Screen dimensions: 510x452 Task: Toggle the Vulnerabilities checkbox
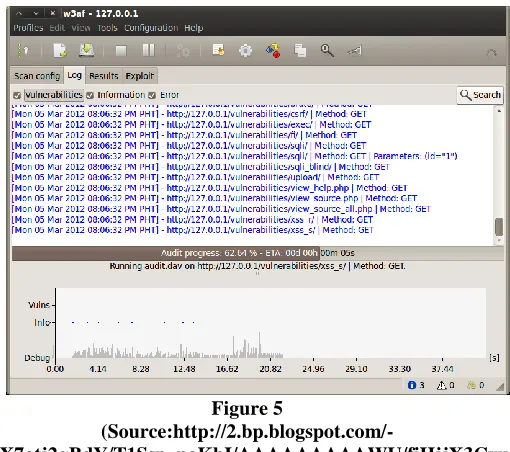click(x=17, y=95)
